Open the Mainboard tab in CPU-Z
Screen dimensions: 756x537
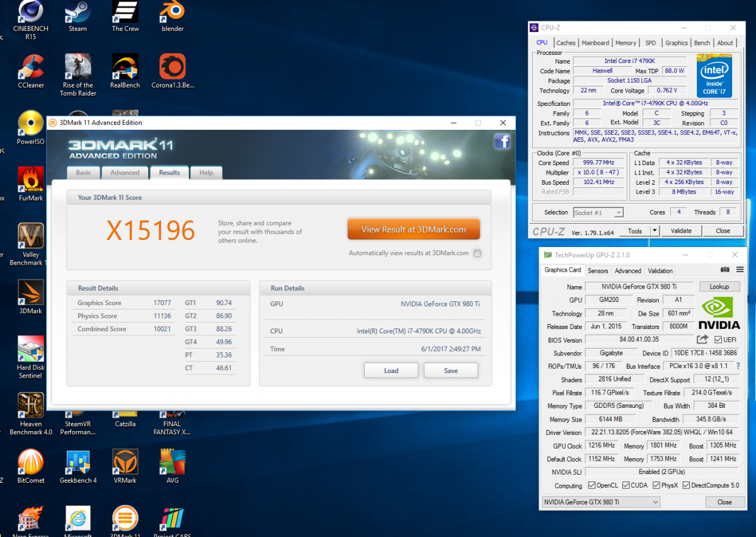(595, 43)
